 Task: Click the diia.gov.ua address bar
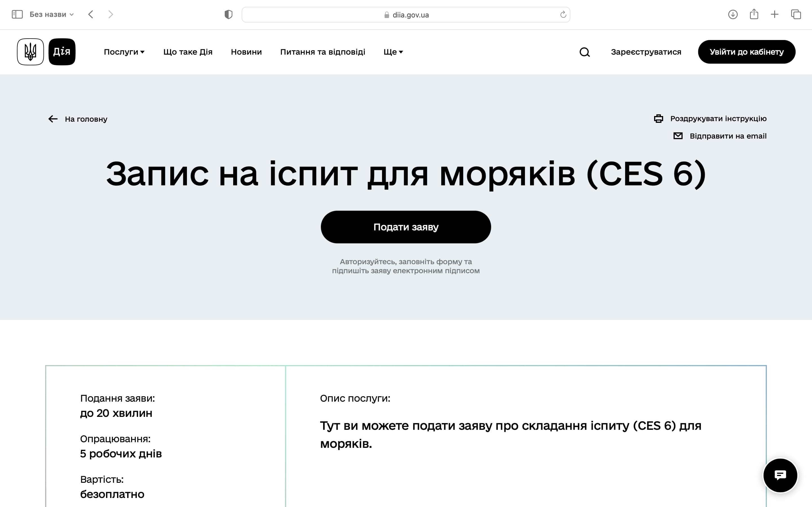coord(406,15)
